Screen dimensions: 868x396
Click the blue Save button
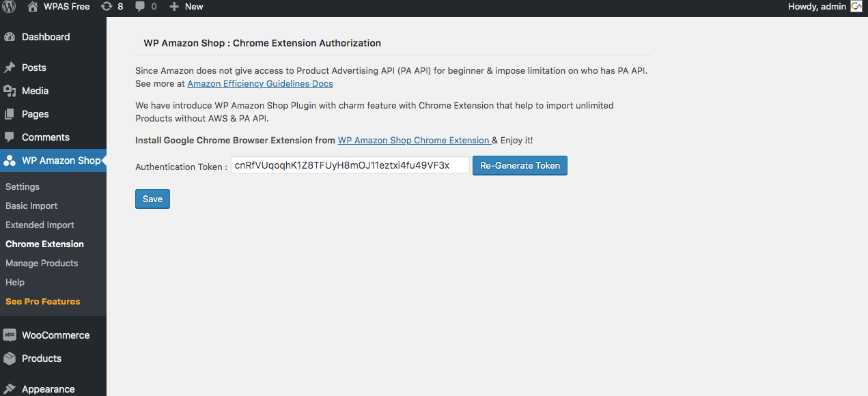click(152, 199)
